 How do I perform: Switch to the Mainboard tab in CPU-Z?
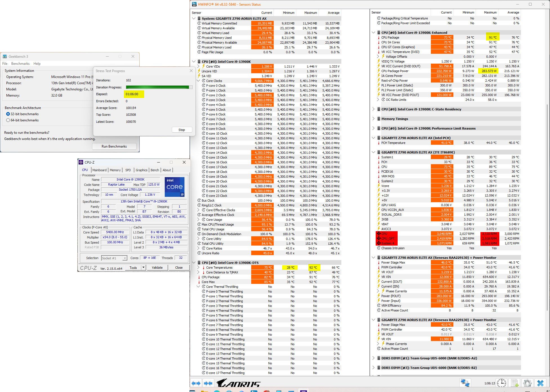pyautogui.click(x=99, y=170)
